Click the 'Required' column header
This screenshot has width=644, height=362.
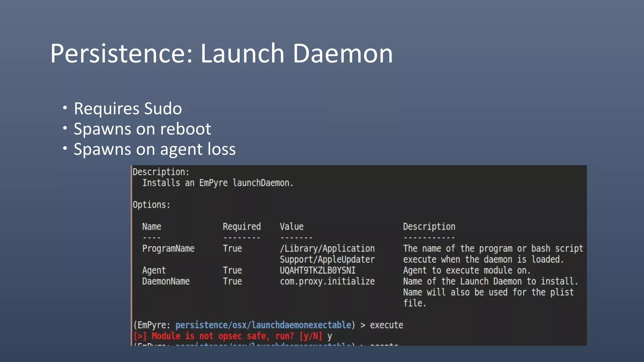click(x=242, y=227)
